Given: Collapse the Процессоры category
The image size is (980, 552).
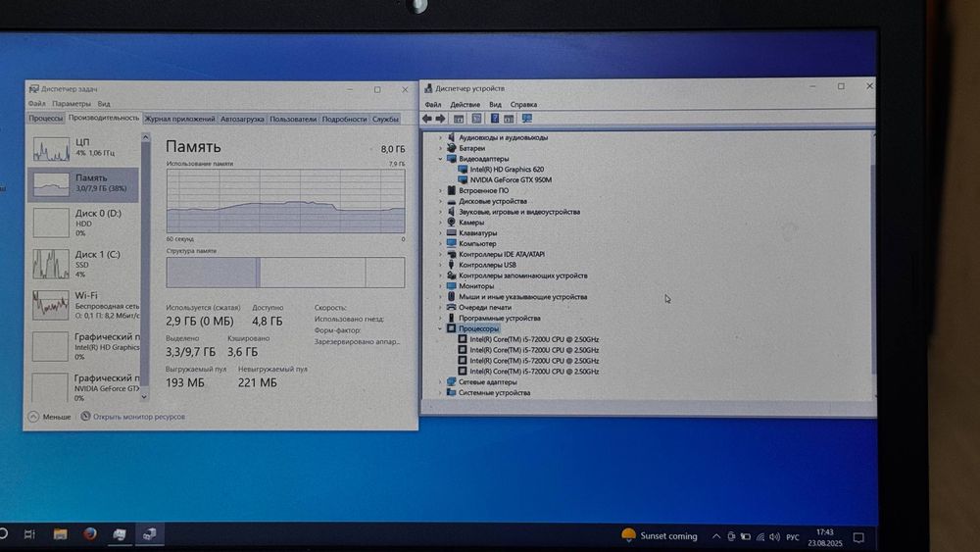Looking at the screenshot, I should coord(440,328).
